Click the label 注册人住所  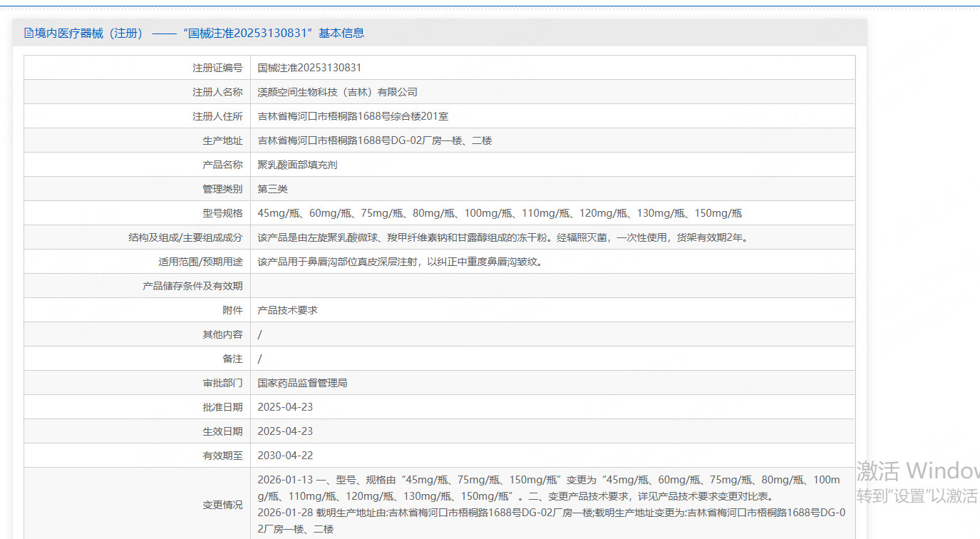click(217, 116)
